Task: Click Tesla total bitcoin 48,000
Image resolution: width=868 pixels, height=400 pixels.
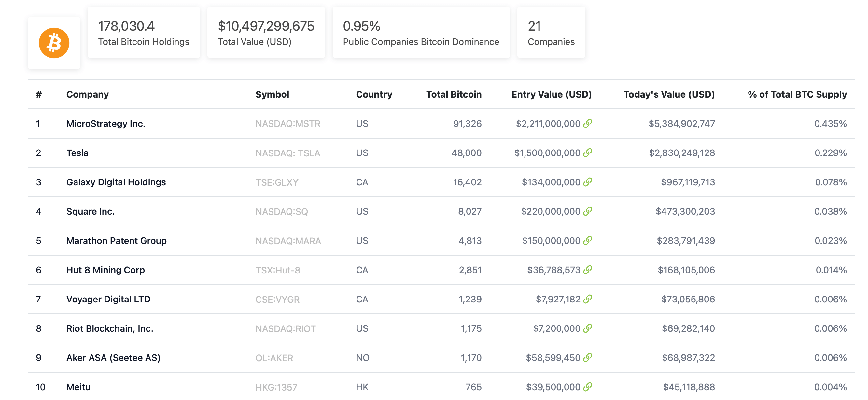Action: [466, 153]
